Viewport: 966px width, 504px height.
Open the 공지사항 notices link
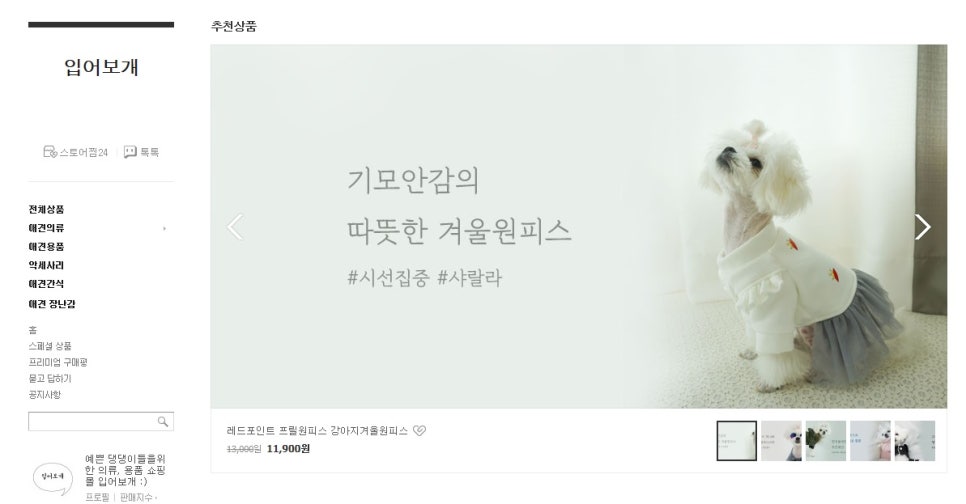tap(44, 394)
